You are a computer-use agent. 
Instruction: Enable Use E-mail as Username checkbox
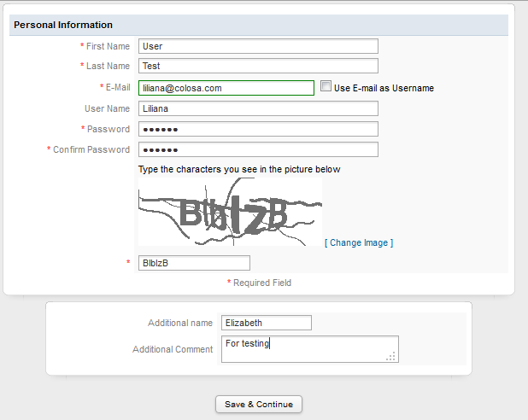tap(326, 86)
